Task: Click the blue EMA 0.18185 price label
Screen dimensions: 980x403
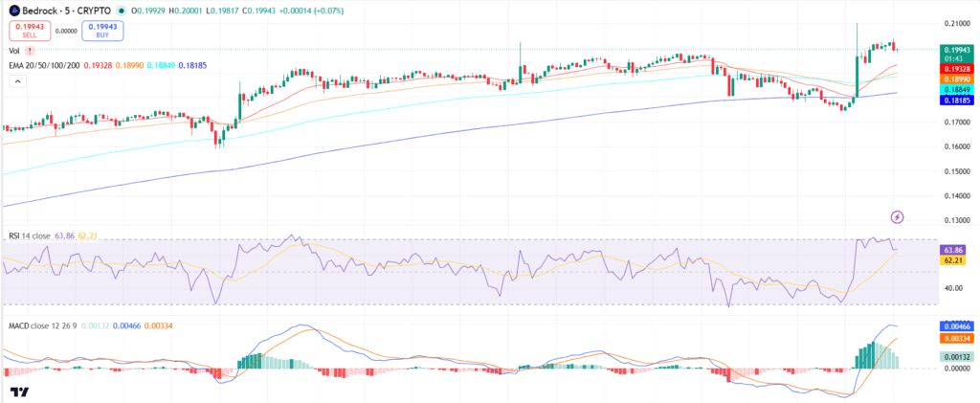Action: pyautogui.click(x=956, y=100)
